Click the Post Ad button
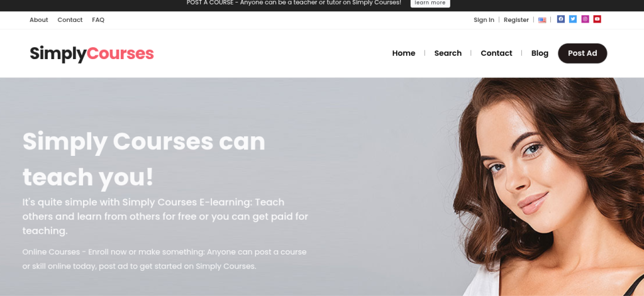Image resolution: width=644 pixels, height=296 pixels. point(582,53)
